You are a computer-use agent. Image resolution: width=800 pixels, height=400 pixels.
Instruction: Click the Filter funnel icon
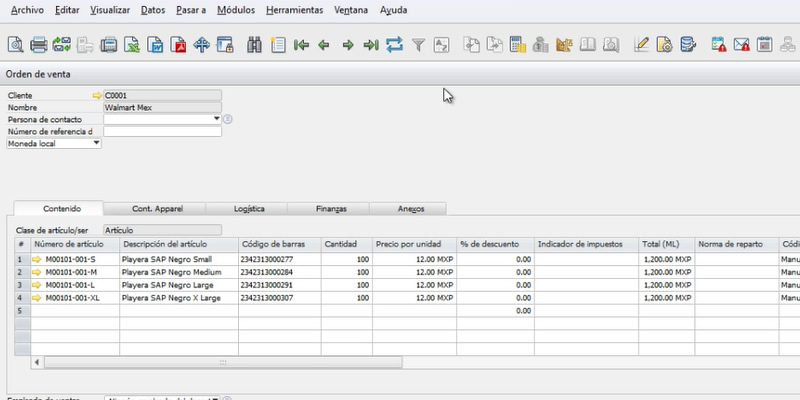point(419,45)
